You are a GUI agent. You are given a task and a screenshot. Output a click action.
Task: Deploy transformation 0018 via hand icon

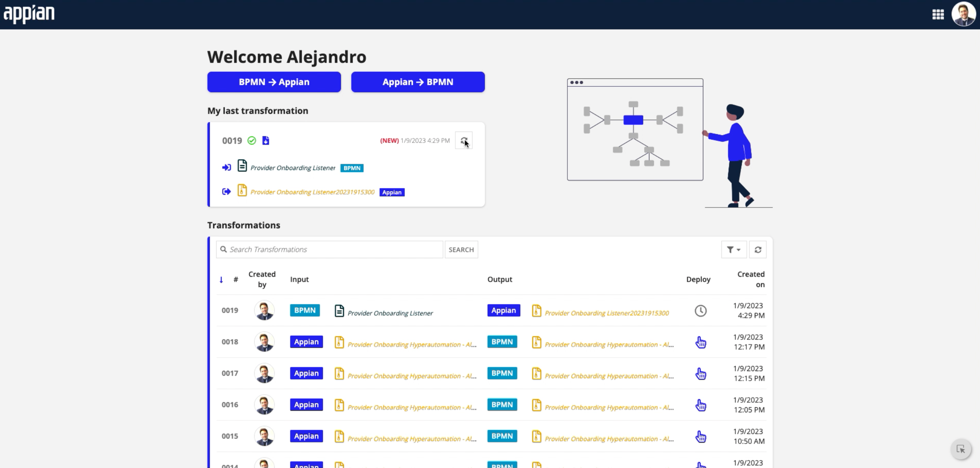pyautogui.click(x=700, y=342)
